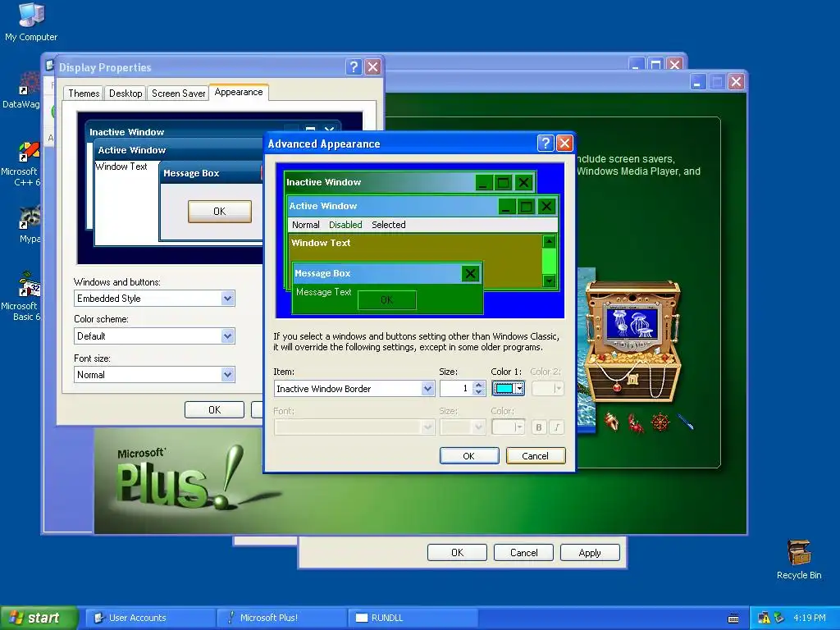Click Inactive Window title in Display Properties preview

click(x=126, y=132)
